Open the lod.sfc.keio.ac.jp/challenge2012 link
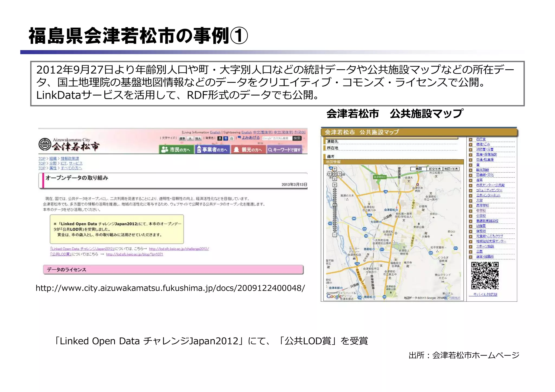 (x=179, y=249)
